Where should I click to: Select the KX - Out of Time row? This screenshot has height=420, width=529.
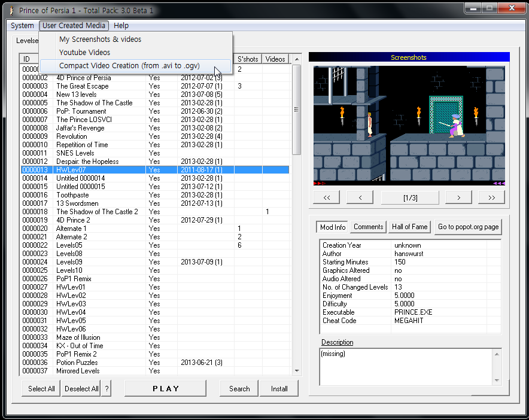(x=155, y=346)
